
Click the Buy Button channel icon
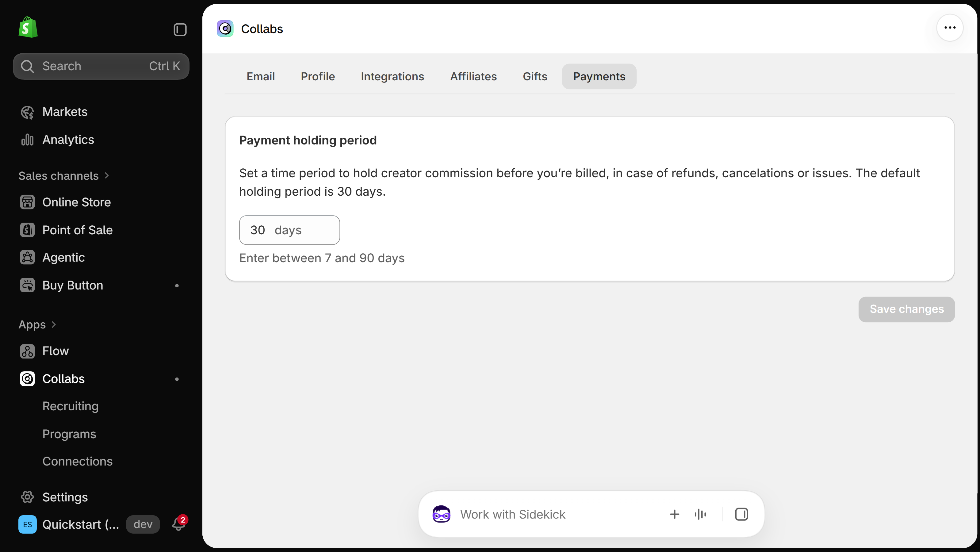tap(27, 285)
